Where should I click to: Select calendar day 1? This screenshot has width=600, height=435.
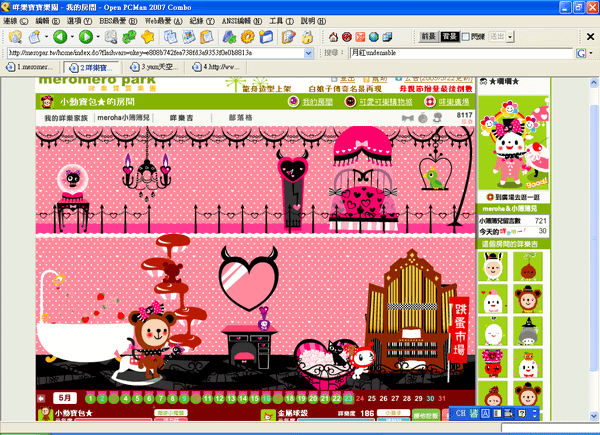[90, 399]
